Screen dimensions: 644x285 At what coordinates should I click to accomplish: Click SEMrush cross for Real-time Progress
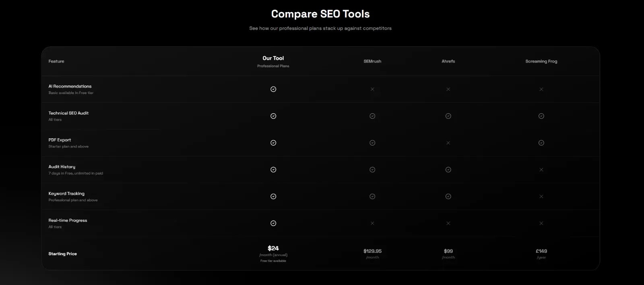click(x=372, y=223)
